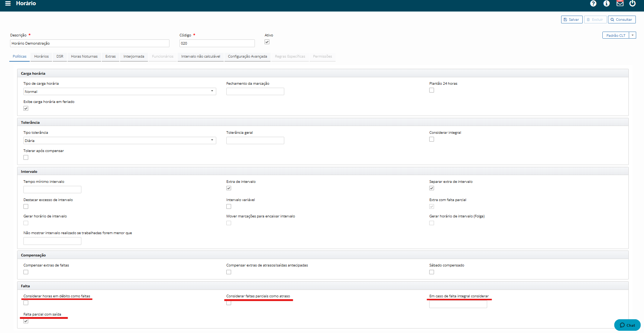The image size is (644, 333).
Task: Toggle Falta parcial com saída checkbox
Action: pos(26,321)
